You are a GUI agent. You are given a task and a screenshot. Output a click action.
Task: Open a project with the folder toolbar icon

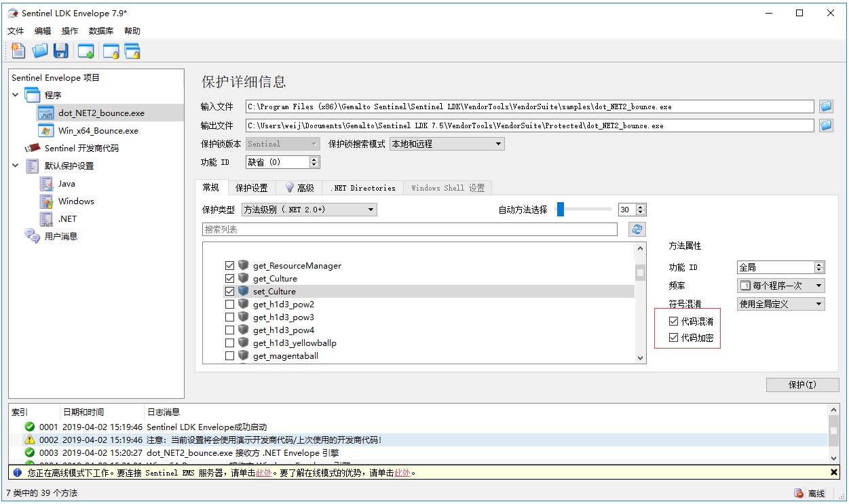(x=40, y=51)
